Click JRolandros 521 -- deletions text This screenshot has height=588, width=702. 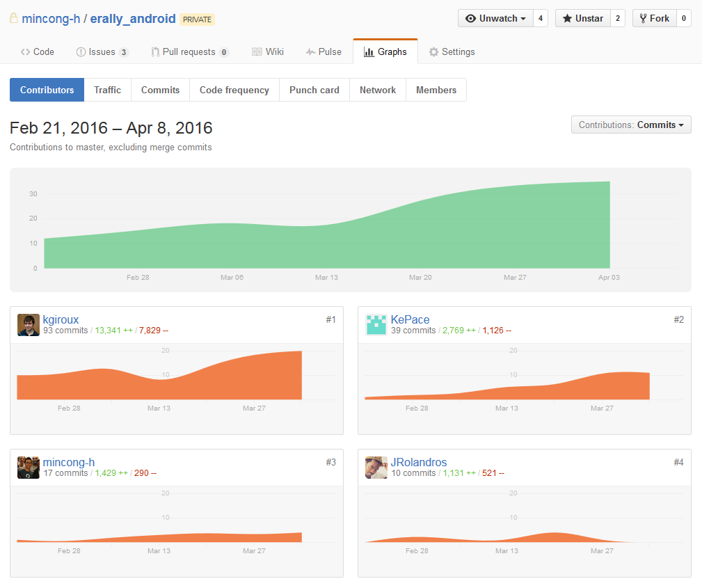click(493, 473)
